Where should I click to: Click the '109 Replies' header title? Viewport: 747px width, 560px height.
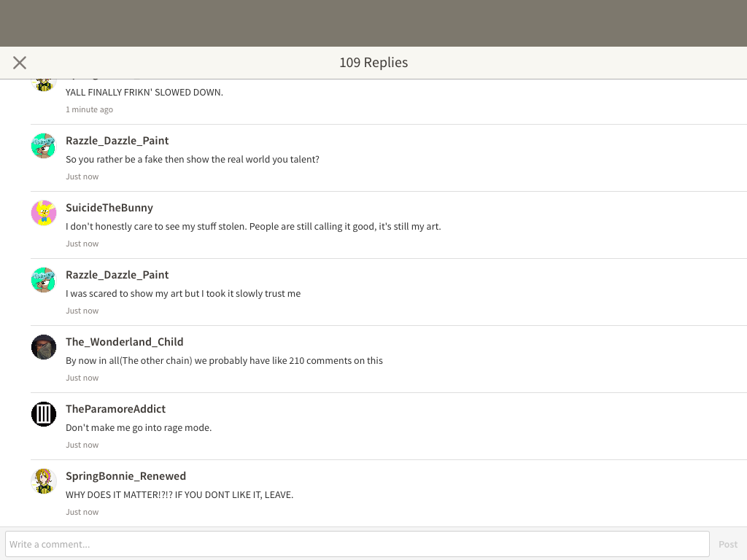373,63
